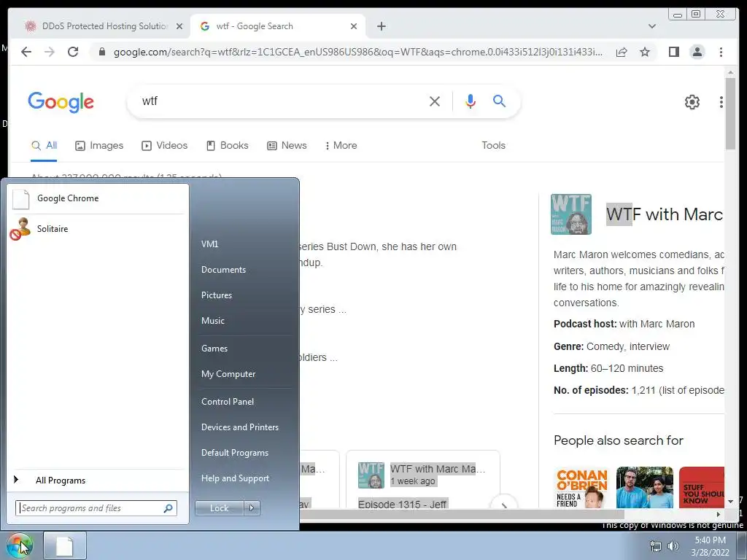Screen dimensions: 747x560
Task: Open Pictures from Start menu
Action: [x=216, y=296]
